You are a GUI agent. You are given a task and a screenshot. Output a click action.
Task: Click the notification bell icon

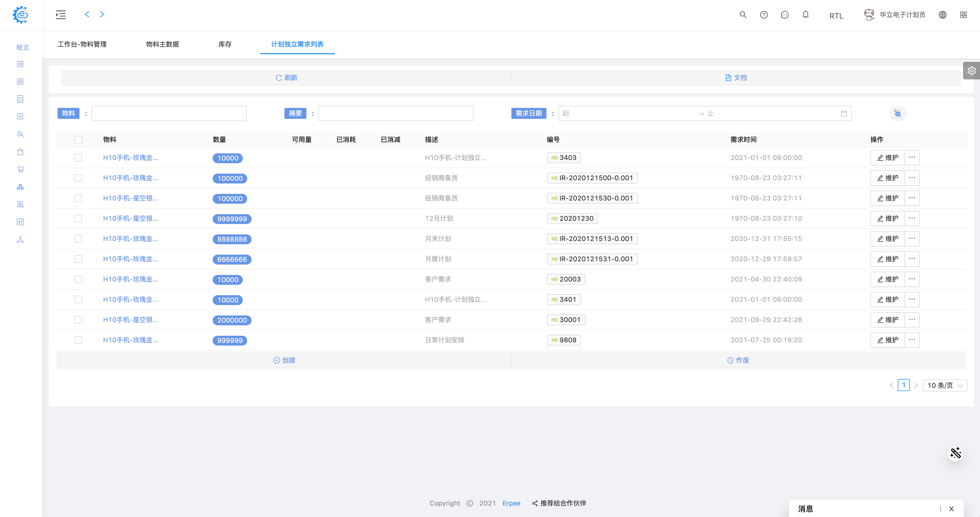[805, 15]
